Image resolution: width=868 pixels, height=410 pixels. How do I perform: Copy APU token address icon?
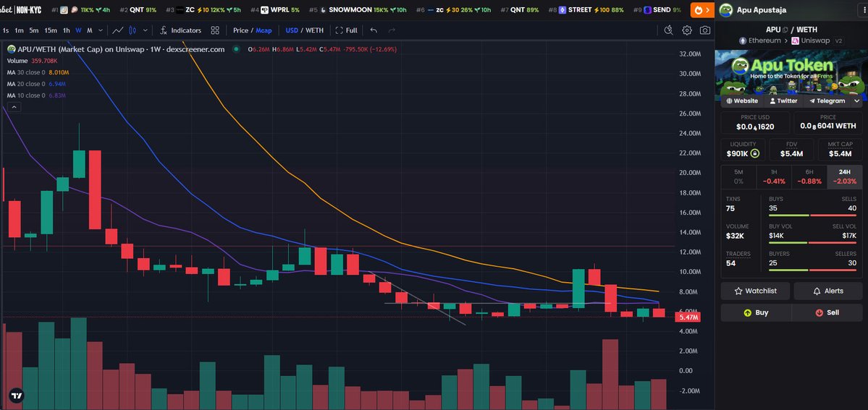tap(785, 30)
